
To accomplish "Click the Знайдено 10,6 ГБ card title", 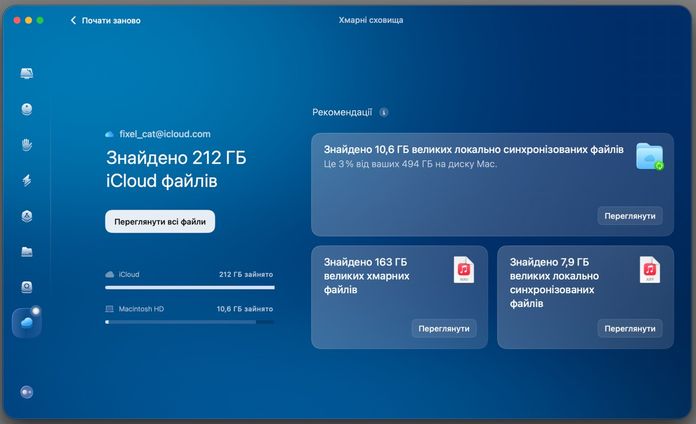I will (474, 150).
